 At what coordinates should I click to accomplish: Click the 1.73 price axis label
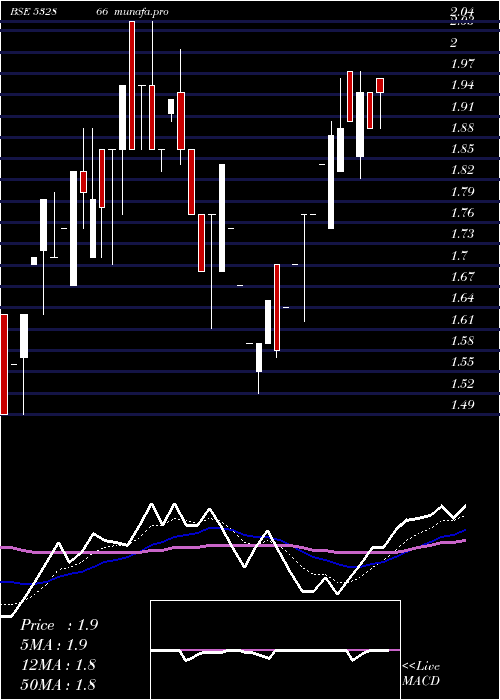pyautogui.click(x=462, y=234)
